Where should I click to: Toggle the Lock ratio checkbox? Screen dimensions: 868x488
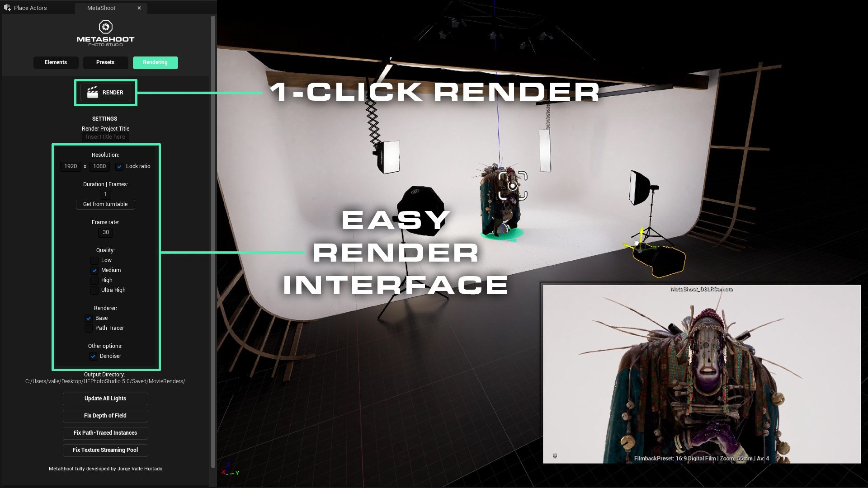click(x=119, y=166)
